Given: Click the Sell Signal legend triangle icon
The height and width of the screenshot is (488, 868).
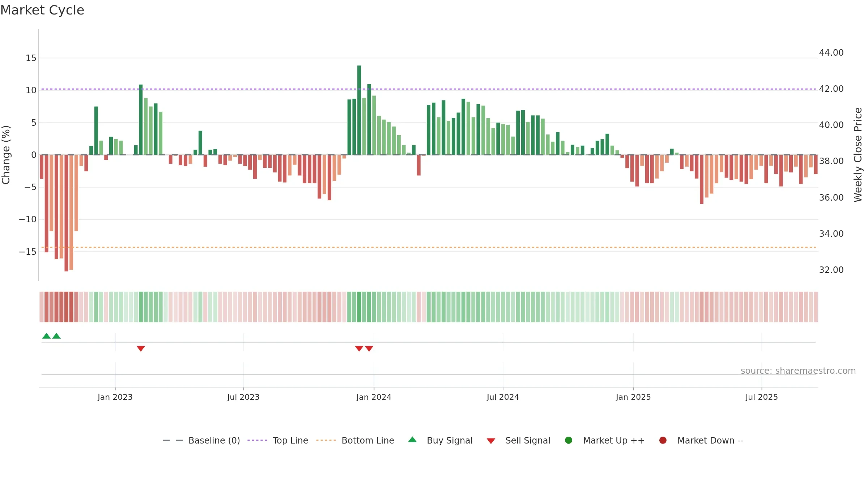Looking at the screenshot, I should coord(491,441).
